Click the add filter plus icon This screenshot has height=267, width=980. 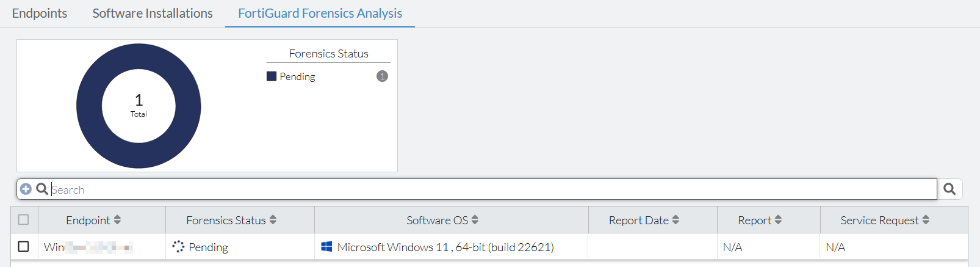(26, 189)
